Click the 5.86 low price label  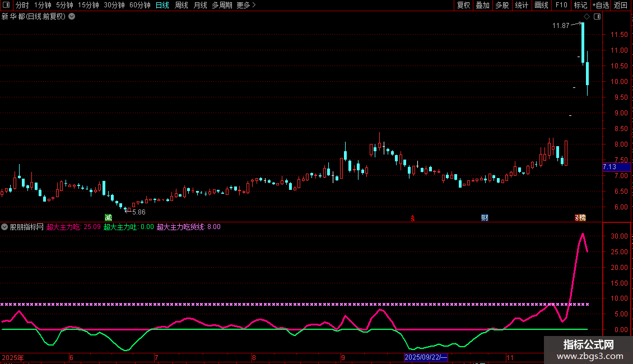click(139, 212)
